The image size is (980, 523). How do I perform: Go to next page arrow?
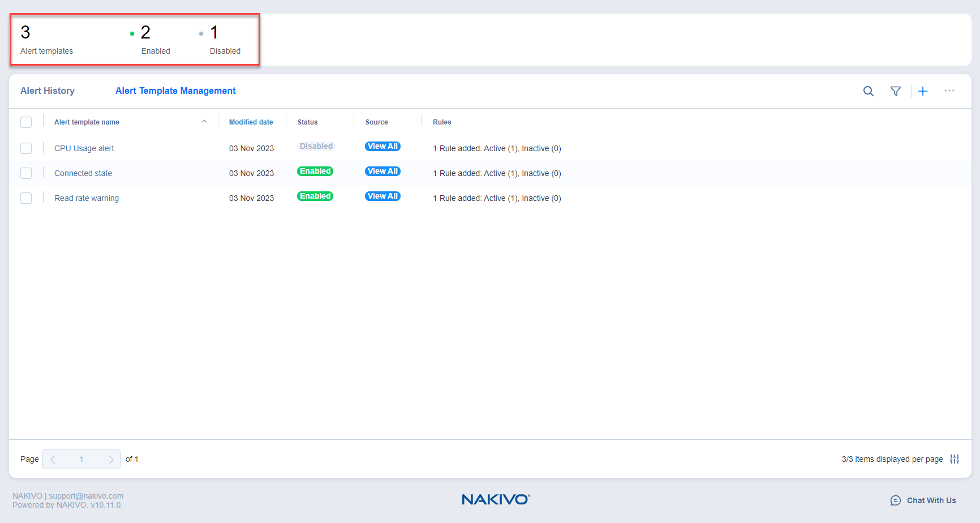tap(111, 459)
